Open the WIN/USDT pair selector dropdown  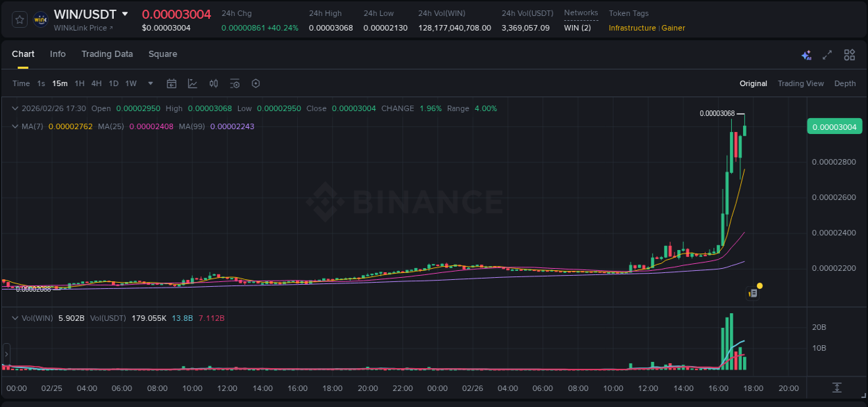(x=126, y=14)
